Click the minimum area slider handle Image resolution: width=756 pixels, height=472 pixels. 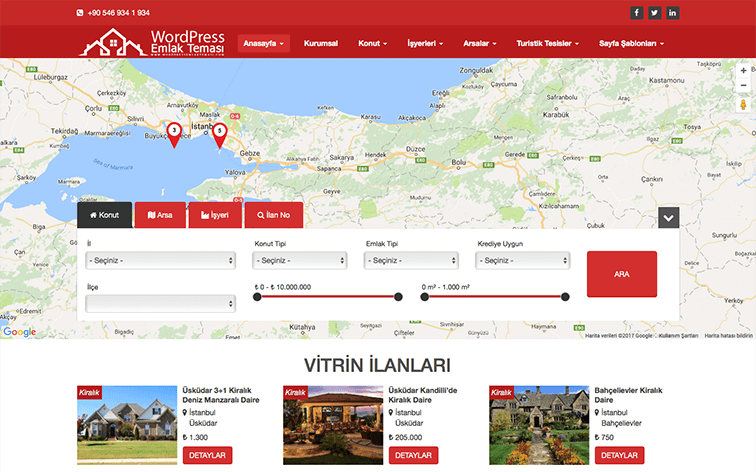(x=424, y=297)
